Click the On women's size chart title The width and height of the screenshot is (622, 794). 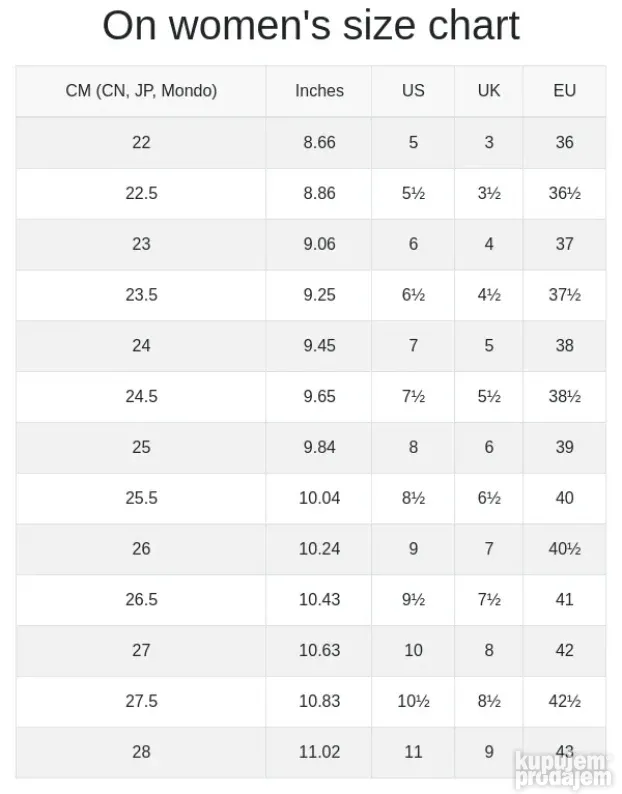[x=311, y=25]
